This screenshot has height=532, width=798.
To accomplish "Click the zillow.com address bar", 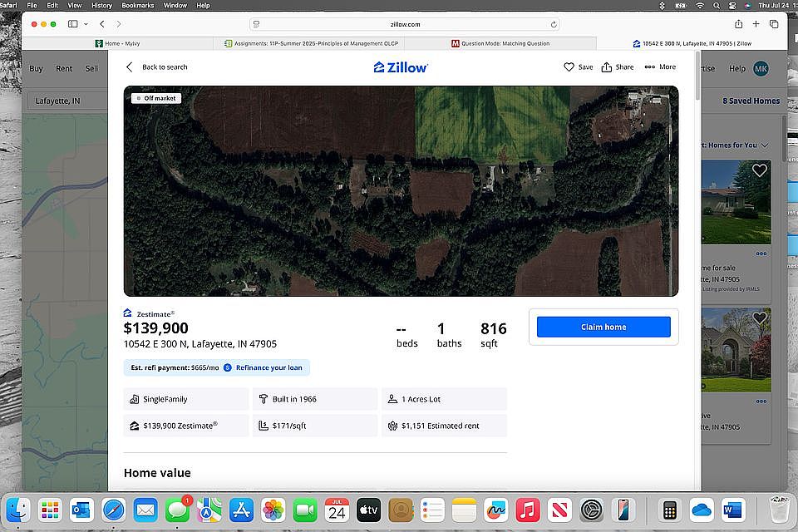I will 404,24.
